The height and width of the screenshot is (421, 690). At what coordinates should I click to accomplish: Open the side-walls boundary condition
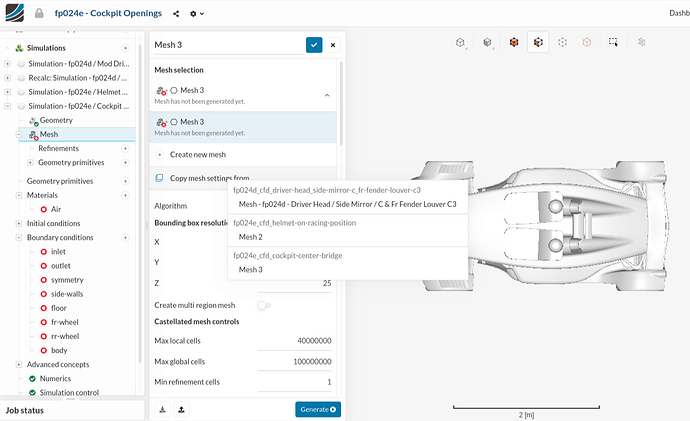click(67, 294)
